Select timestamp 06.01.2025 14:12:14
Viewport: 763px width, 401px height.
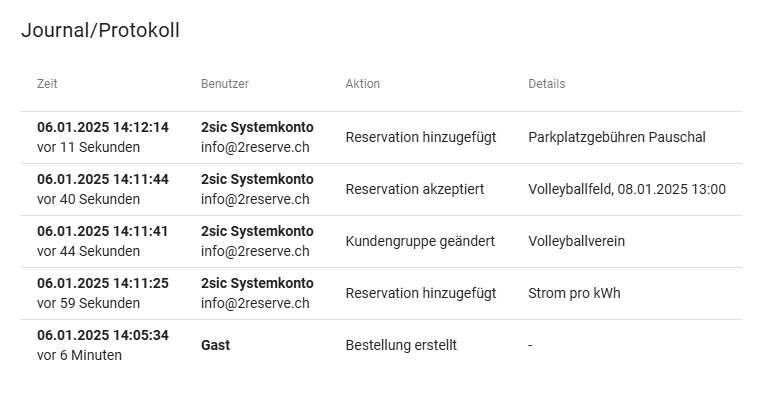click(103, 127)
